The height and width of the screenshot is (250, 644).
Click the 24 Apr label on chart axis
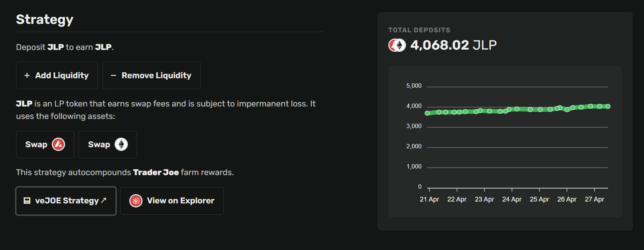pos(512,199)
